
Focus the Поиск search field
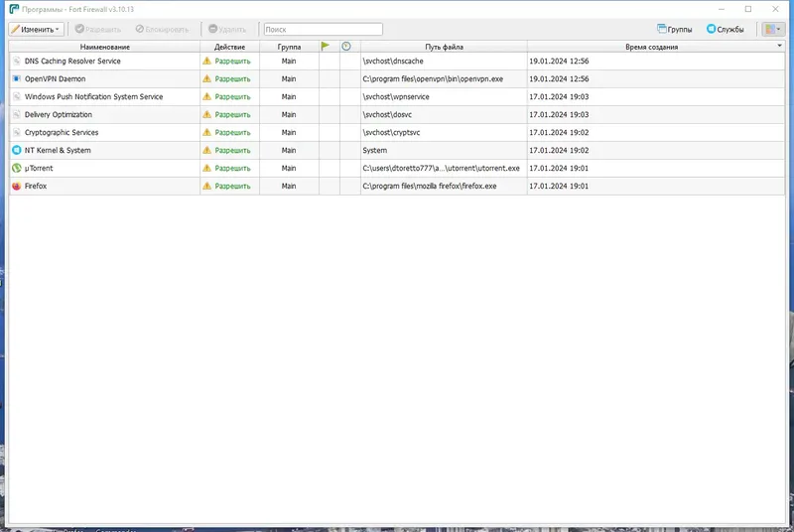pos(324,30)
